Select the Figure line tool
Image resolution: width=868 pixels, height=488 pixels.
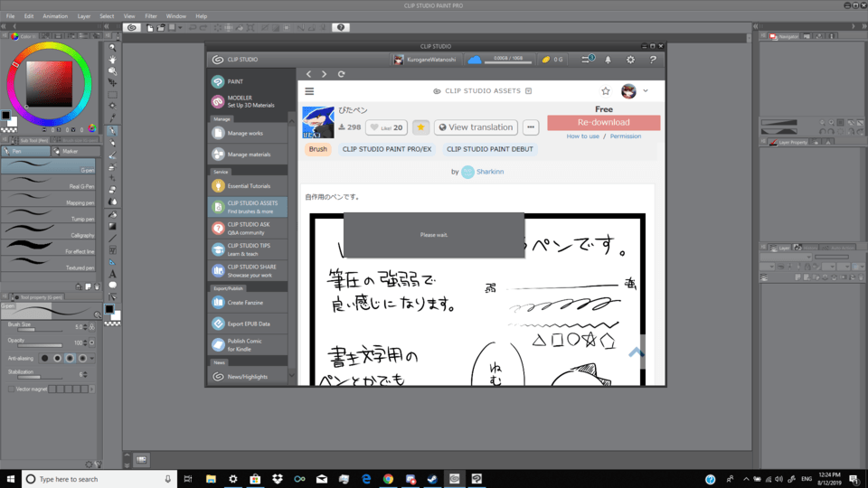pyautogui.click(x=112, y=238)
